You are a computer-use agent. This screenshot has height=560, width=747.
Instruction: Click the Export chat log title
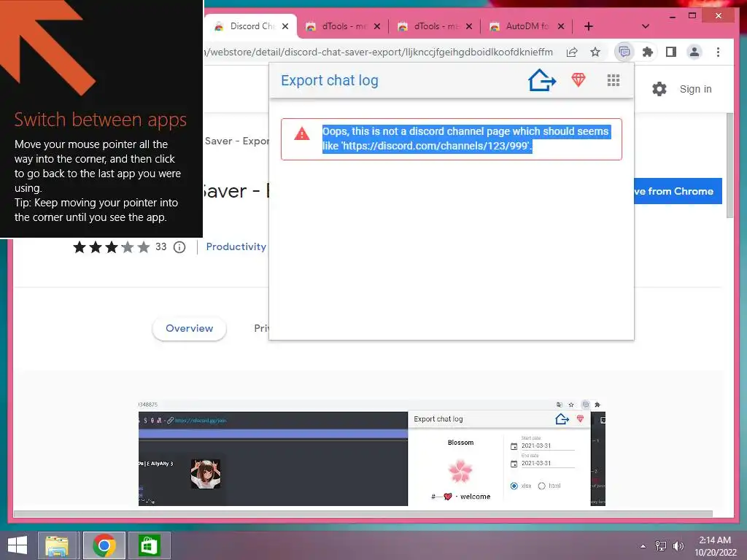330,80
